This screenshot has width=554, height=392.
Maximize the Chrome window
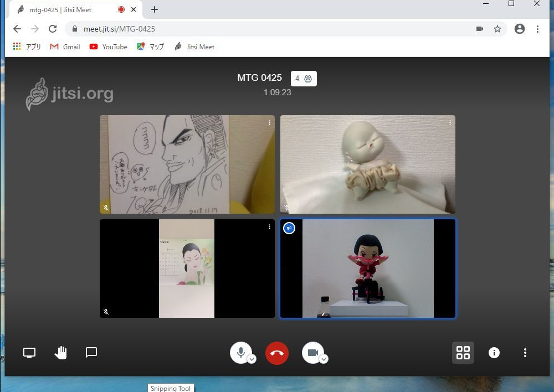pyautogui.click(x=511, y=4)
